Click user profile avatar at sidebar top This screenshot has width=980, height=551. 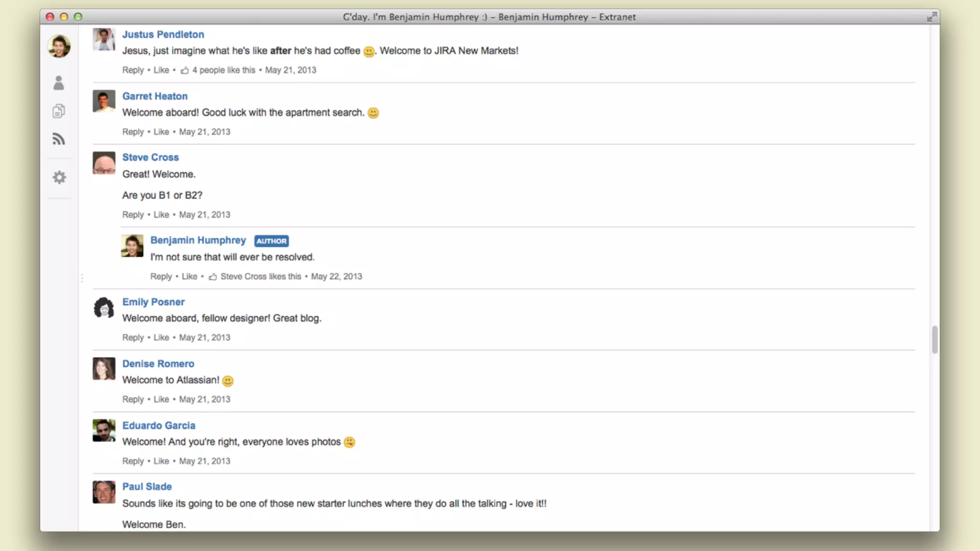(x=59, y=46)
